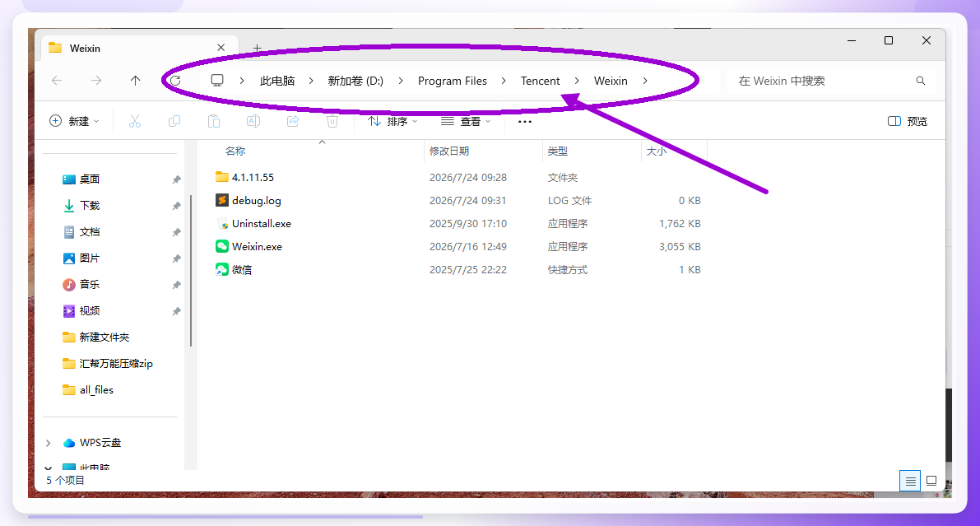Sort by 名称 column header
980x526 pixels.
[x=235, y=151]
